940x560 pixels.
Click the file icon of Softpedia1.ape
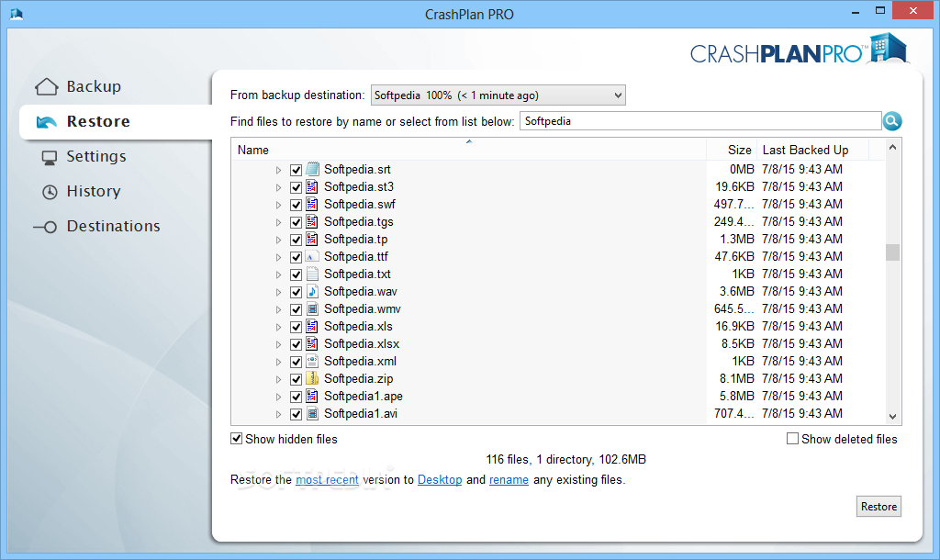(x=312, y=396)
